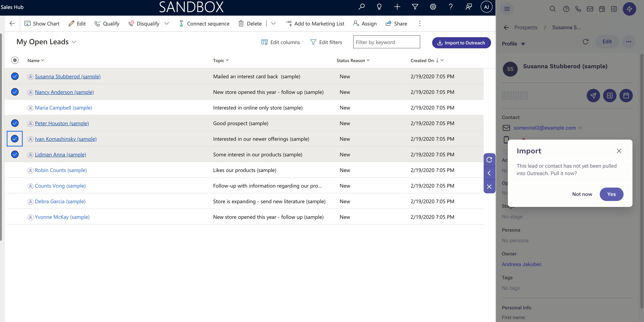This screenshot has width=644, height=322.
Task: Open owner link Andreea Jakubec
Action: [x=522, y=264]
